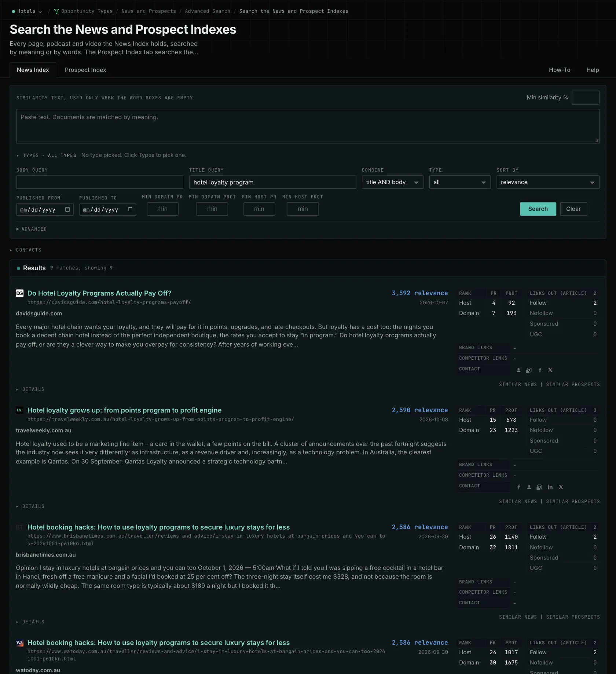Switch to the Prospect Index tab

[x=85, y=70]
